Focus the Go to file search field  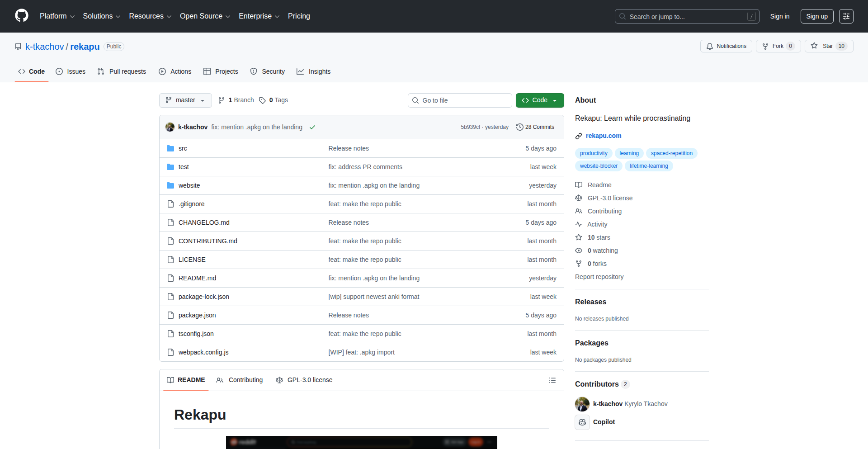click(x=460, y=100)
